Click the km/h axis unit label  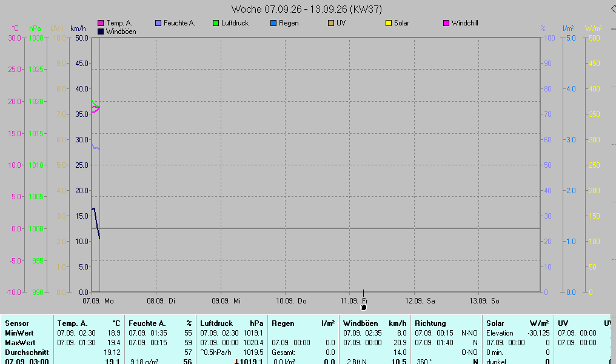(78, 28)
